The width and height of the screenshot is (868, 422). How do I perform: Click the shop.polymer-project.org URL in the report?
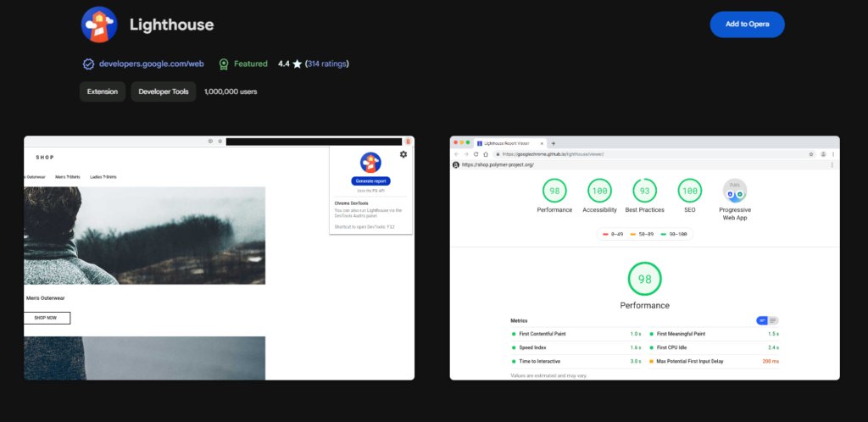[x=498, y=165]
